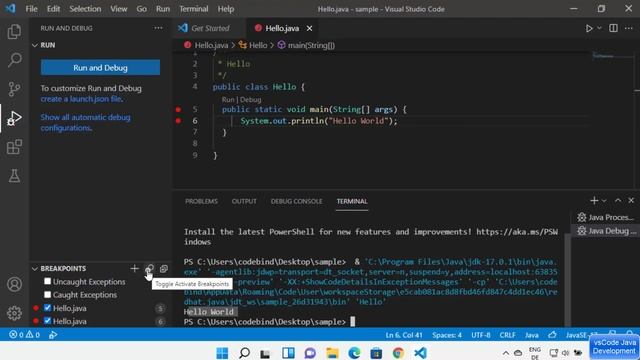Open the Search view in activity bar
Screen dimensions: 640x360
[14, 60]
